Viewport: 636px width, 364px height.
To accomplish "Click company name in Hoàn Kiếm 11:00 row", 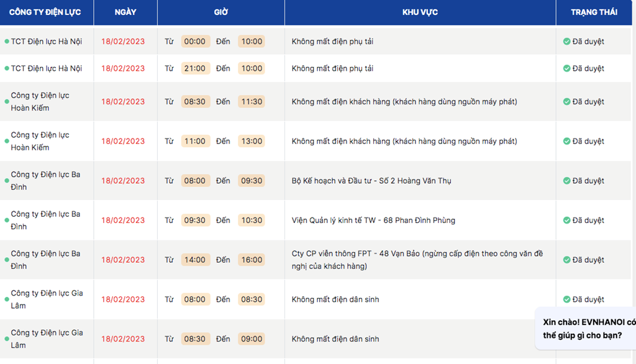I will (40, 141).
